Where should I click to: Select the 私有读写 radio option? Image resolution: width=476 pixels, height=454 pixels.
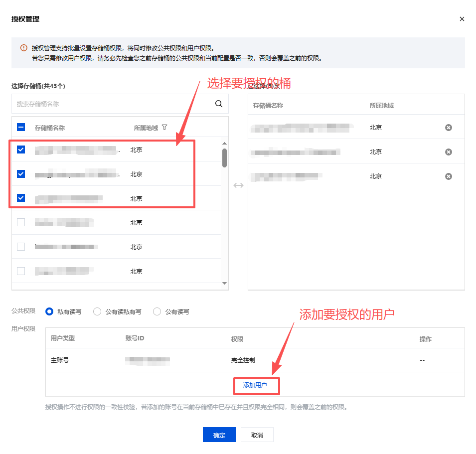(49, 311)
